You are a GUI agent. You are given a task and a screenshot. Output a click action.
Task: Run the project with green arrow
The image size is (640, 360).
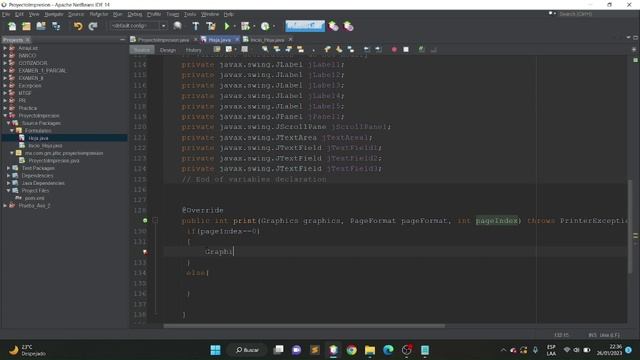(227, 26)
